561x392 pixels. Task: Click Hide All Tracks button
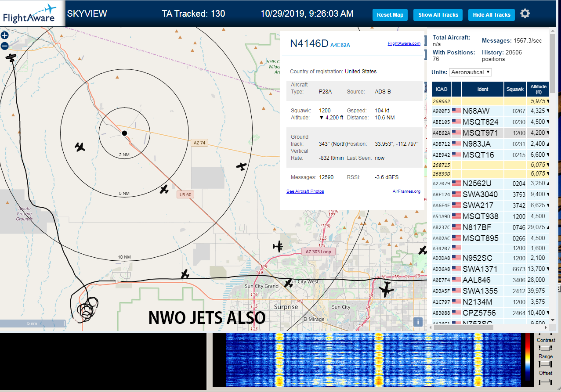(x=492, y=14)
